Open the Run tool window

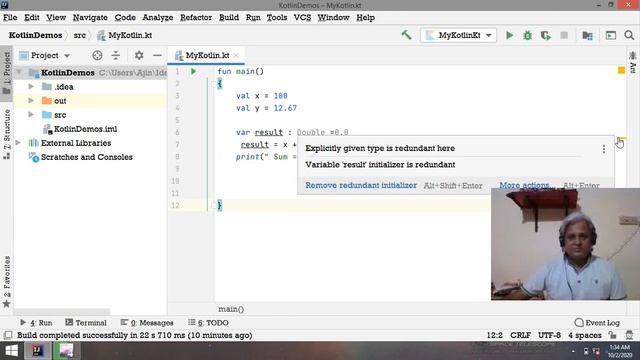pos(36,322)
